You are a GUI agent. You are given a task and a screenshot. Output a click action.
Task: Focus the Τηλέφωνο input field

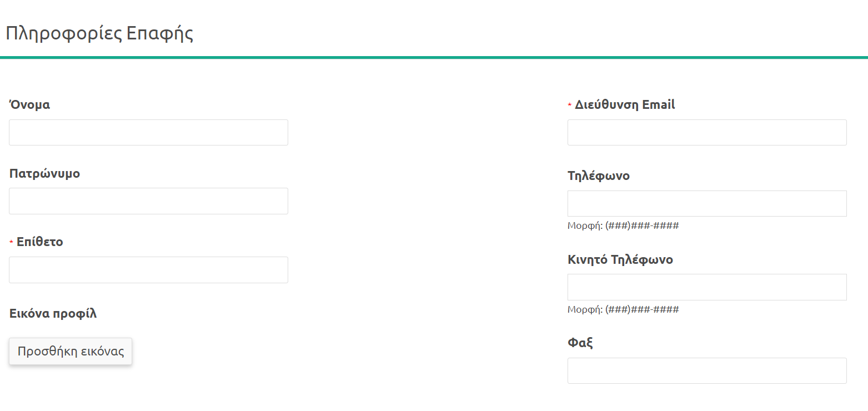click(x=706, y=204)
